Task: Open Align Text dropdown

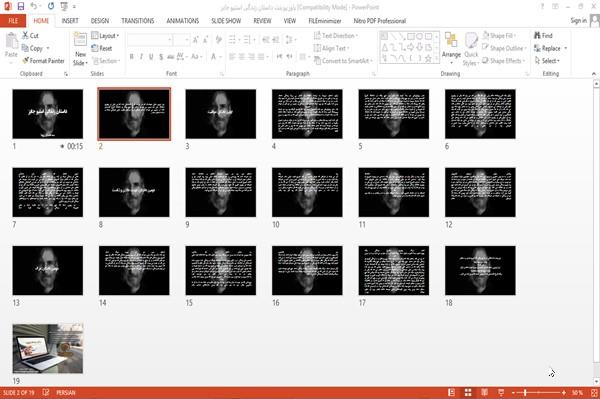Action: pyautogui.click(x=331, y=48)
